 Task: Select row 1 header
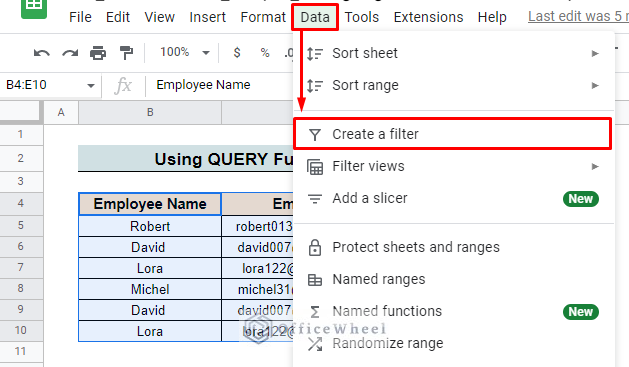[21, 135]
